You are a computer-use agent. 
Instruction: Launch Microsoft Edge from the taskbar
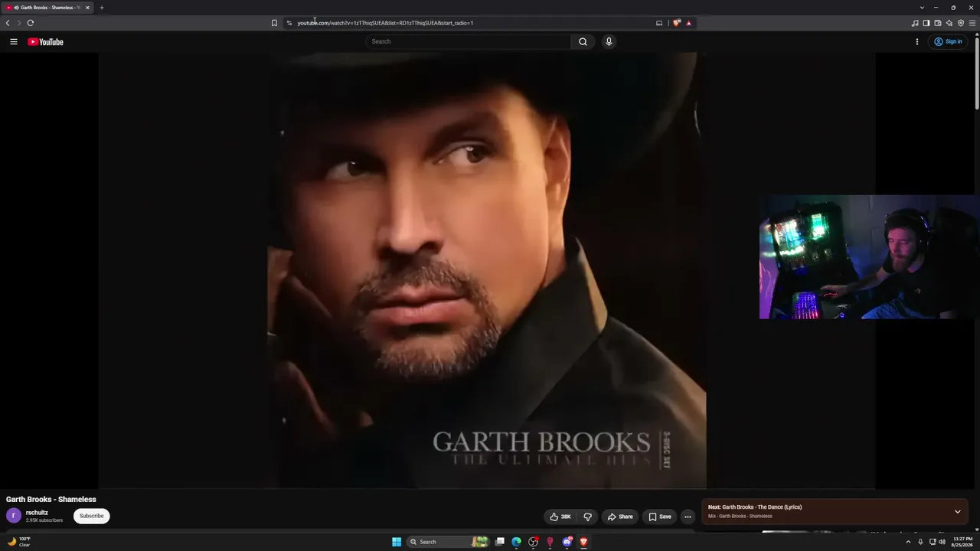click(517, 542)
